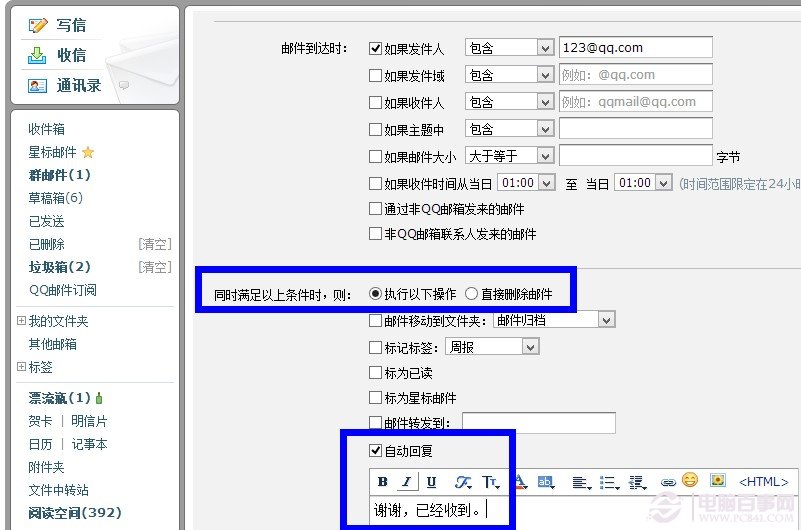
Task: Click [清空] next to 垃圾箱
Action: [x=155, y=267]
